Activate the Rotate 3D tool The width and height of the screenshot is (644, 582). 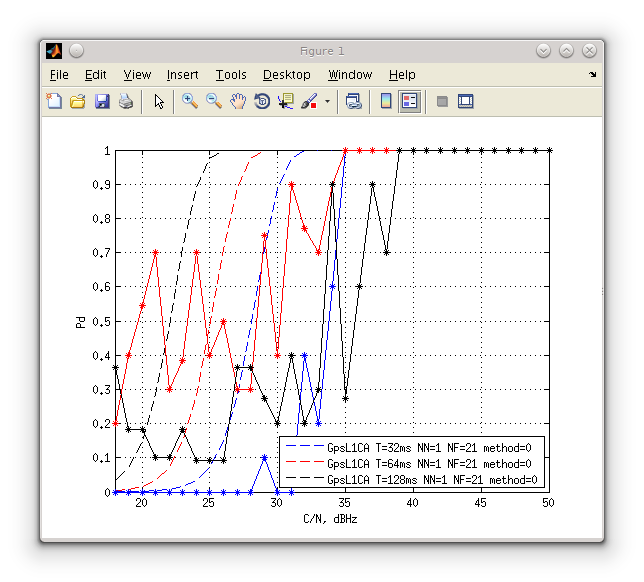click(x=262, y=101)
